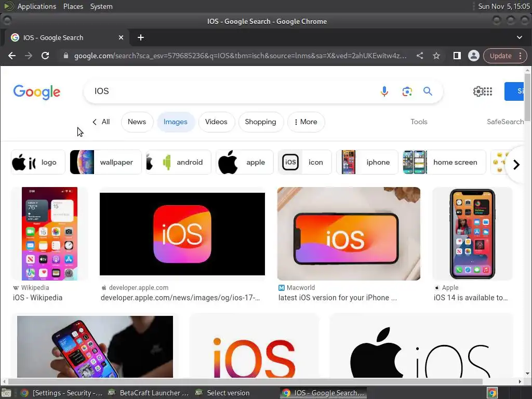
Task: Open the Macworld iOS phone image
Action: click(349, 234)
